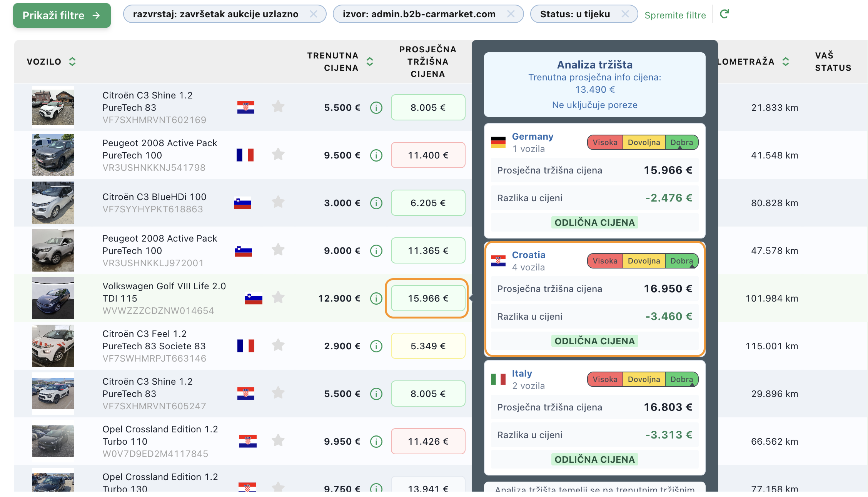This screenshot has height=497, width=868.
Task: Click the 15.966 € average market price box
Action: coord(428,299)
